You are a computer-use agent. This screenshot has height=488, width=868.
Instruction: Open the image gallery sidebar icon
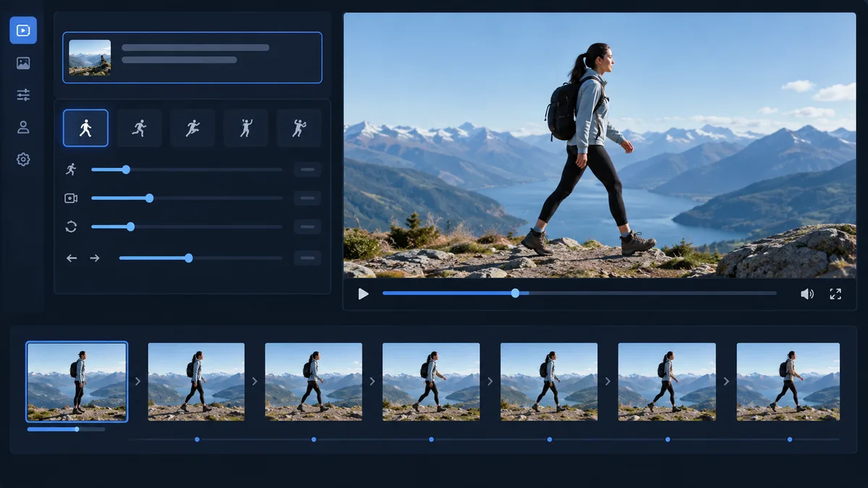pyautogui.click(x=23, y=63)
